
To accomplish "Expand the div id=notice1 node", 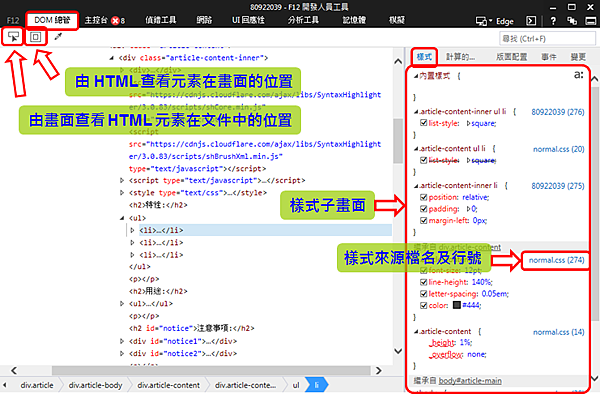I will coord(122,341).
